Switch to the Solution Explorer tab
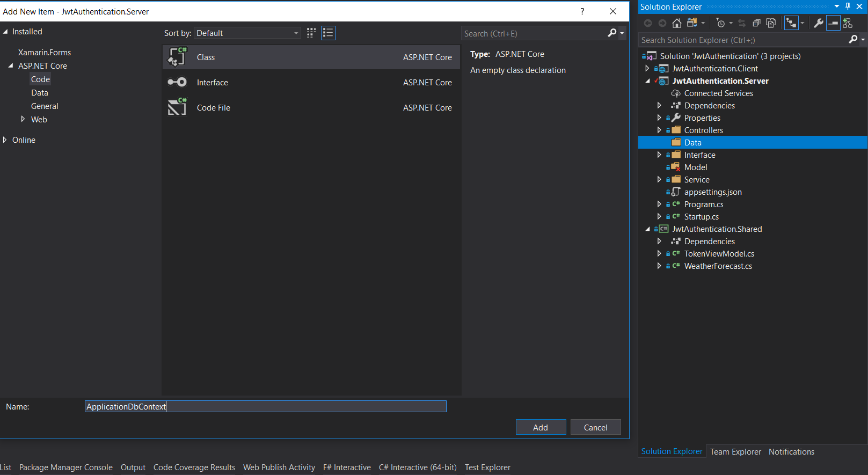Image resolution: width=868 pixels, height=475 pixels. click(x=672, y=451)
